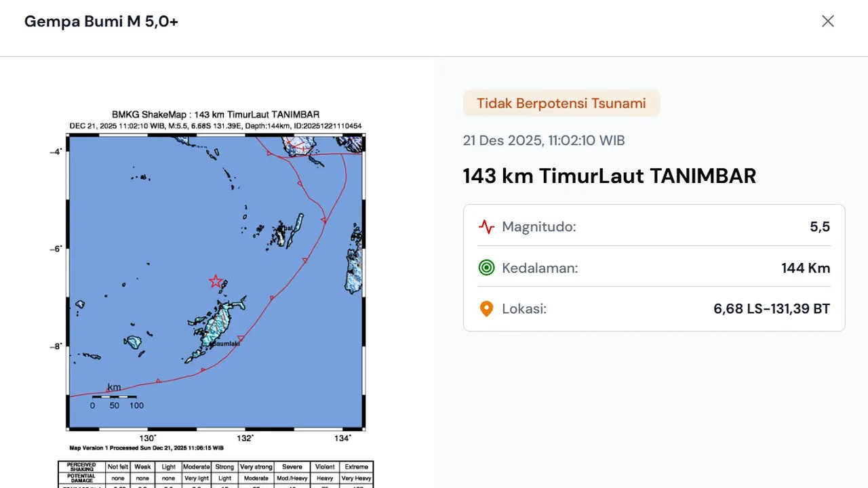Click the 132° longitude label under the map
Viewport: 868px width, 488px height.
pos(245,438)
